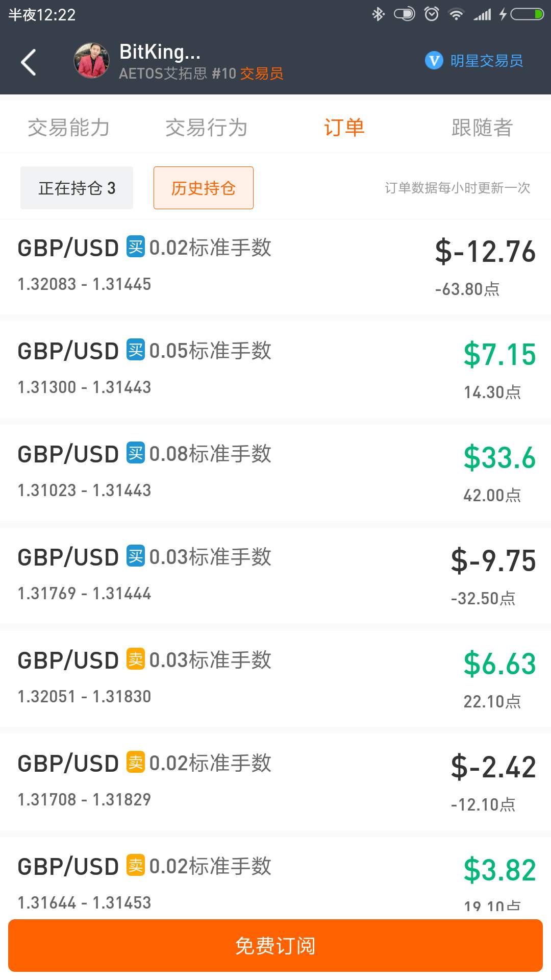Viewport: 551px width, 980px height.
Task: Open the 跟随者 tab
Action: tap(482, 127)
